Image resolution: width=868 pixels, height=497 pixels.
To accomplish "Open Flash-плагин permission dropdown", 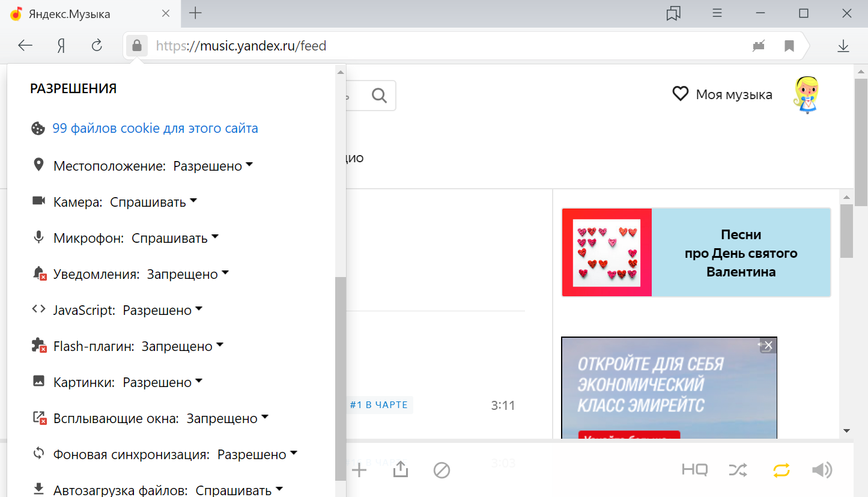I will [x=183, y=346].
